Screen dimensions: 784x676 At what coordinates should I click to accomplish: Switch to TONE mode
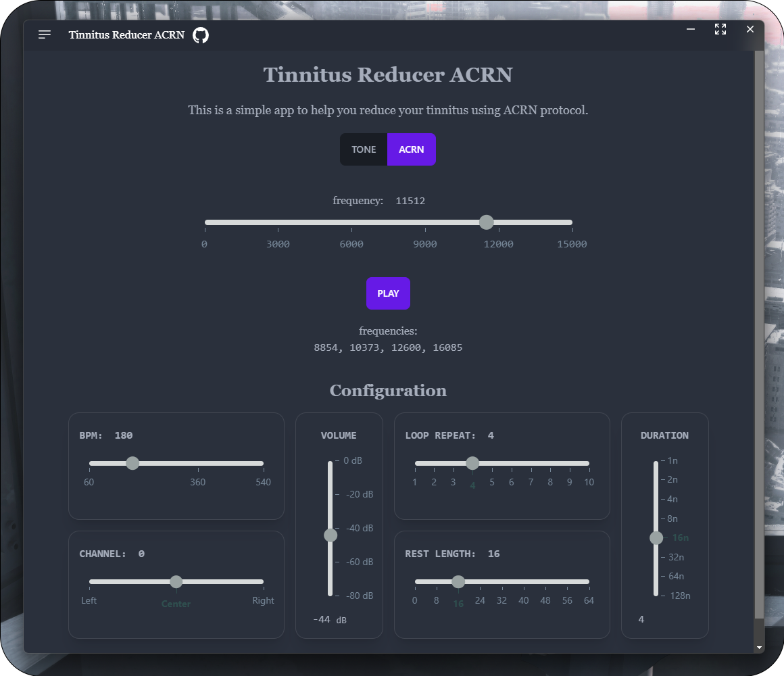(364, 149)
